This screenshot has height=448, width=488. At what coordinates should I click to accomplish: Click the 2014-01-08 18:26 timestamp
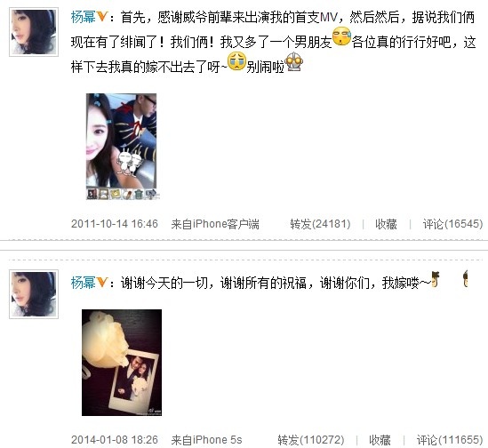pos(115,440)
